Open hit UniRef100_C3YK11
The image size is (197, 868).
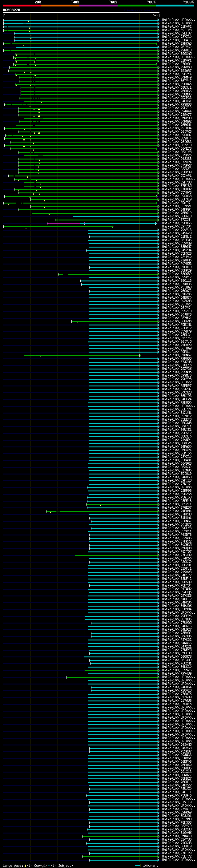coord(177,531)
